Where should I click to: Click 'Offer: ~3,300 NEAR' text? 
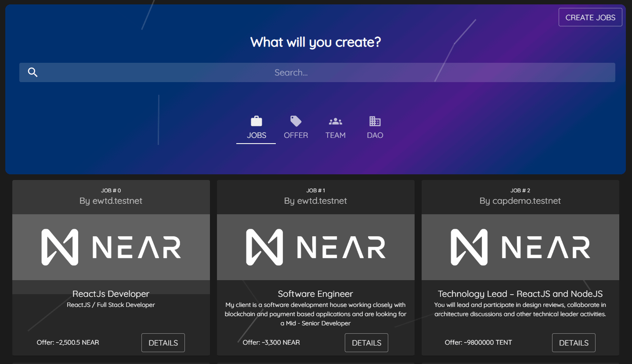(271, 342)
